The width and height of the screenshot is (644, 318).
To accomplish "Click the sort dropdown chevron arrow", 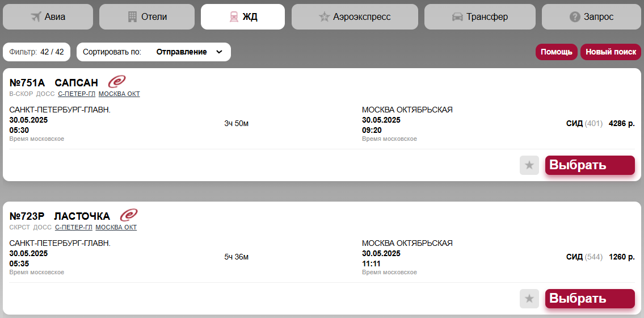I will point(219,52).
